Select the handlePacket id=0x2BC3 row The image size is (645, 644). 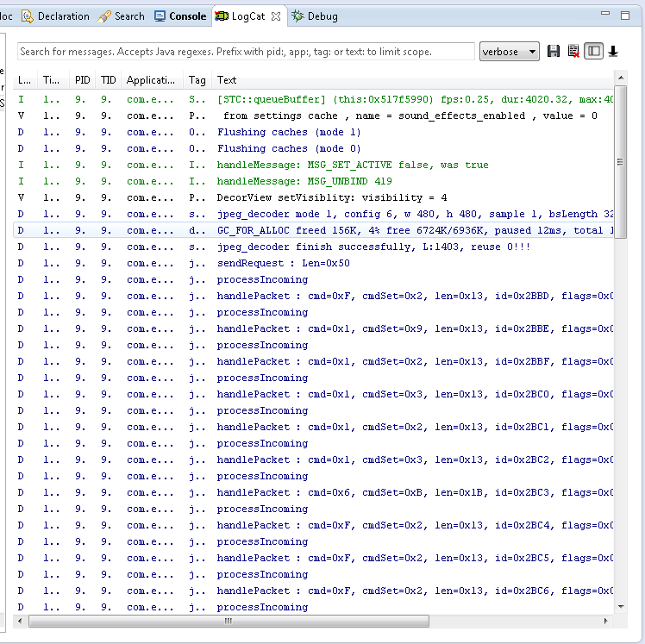[314, 492]
